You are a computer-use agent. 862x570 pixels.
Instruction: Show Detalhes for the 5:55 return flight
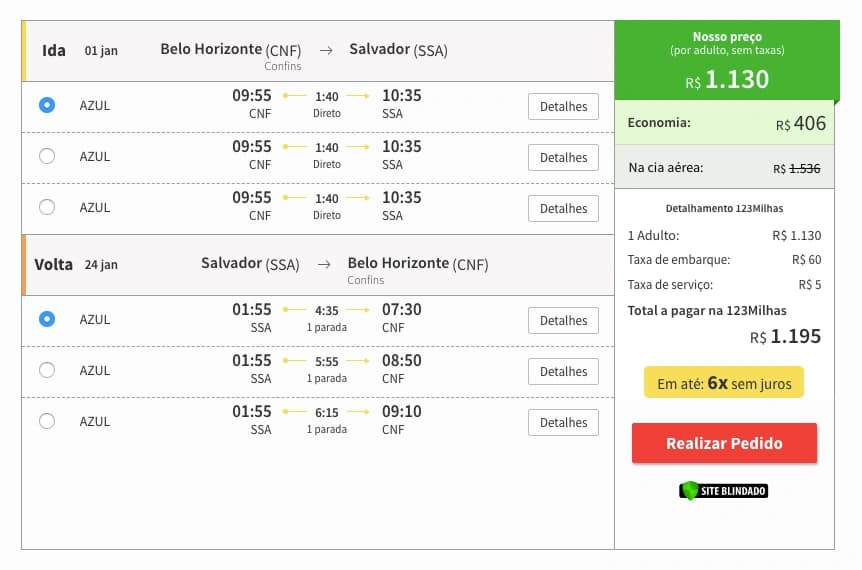pos(563,372)
